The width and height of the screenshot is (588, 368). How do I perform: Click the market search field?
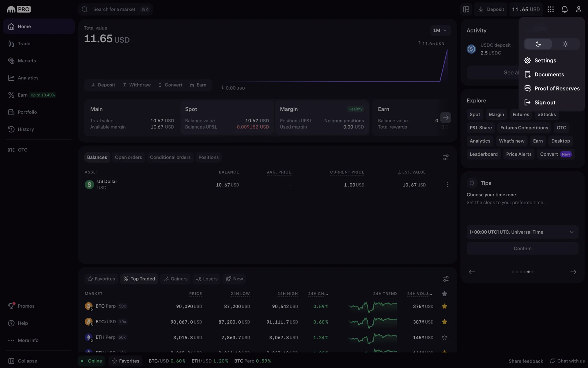(115, 9)
